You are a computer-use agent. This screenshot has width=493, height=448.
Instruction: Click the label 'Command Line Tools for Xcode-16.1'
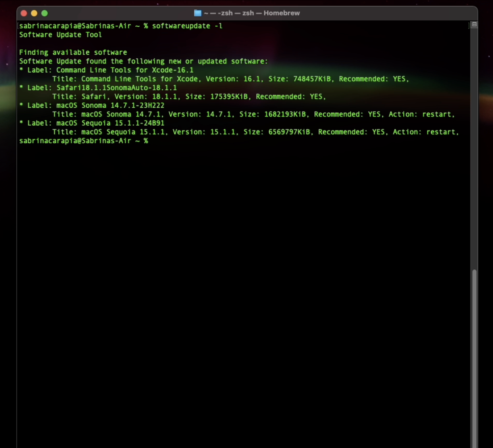point(125,70)
